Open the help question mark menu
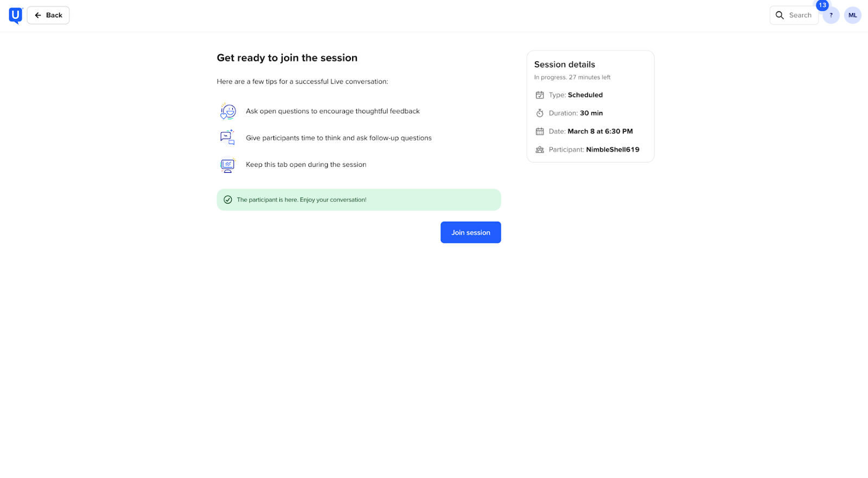Screen dimensions: 868x478 [831, 16]
